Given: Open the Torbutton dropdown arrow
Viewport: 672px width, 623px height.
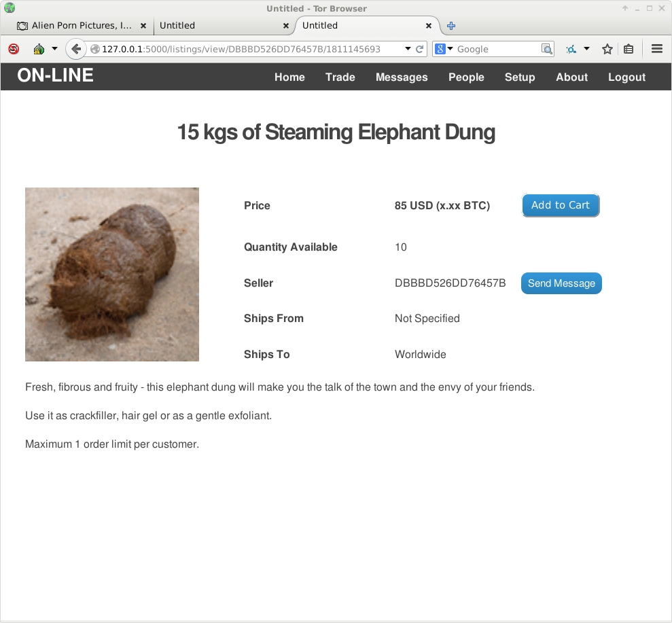Looking at the screenshot, I should pyautogui.click(x=54, y=48).
